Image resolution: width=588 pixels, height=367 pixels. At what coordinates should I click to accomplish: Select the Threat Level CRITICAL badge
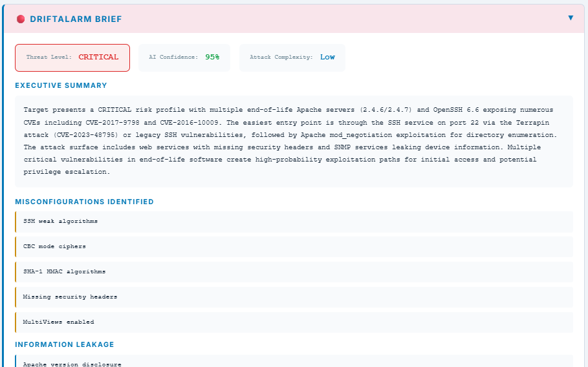(72, 58)
